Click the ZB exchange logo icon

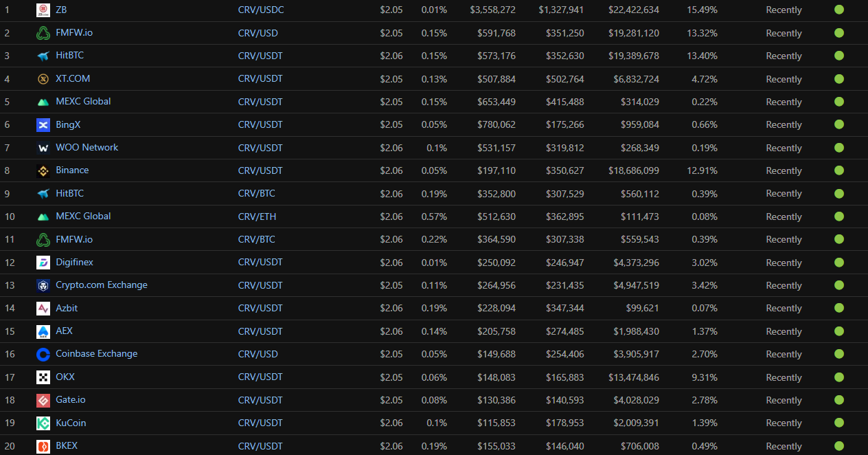(43, 10)
